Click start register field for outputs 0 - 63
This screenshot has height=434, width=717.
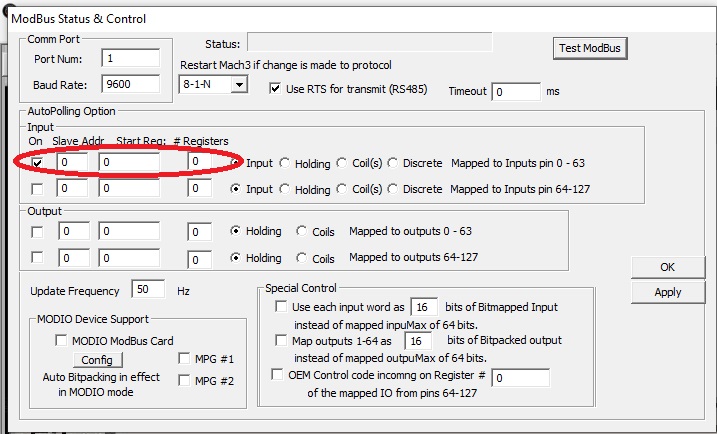point(129,231)
